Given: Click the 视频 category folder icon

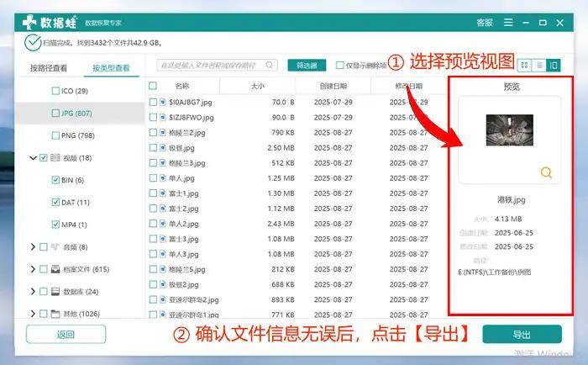Looking at the screenshot, I should (x=56, y=157).
